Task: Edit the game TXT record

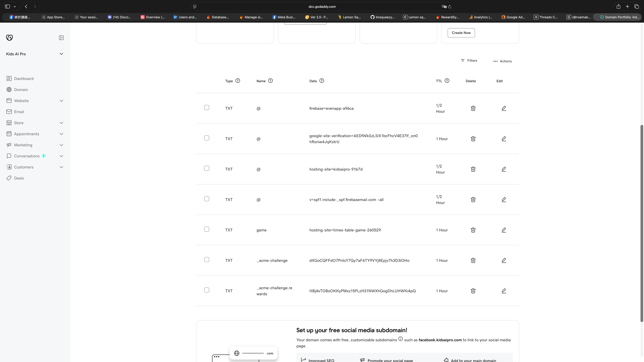Action: click(504, 230)
